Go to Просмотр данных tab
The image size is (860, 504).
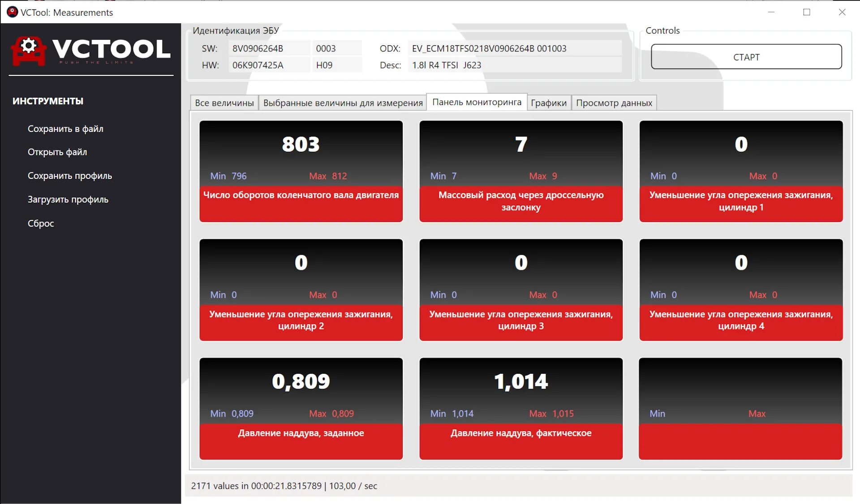(x=614, y=103)
